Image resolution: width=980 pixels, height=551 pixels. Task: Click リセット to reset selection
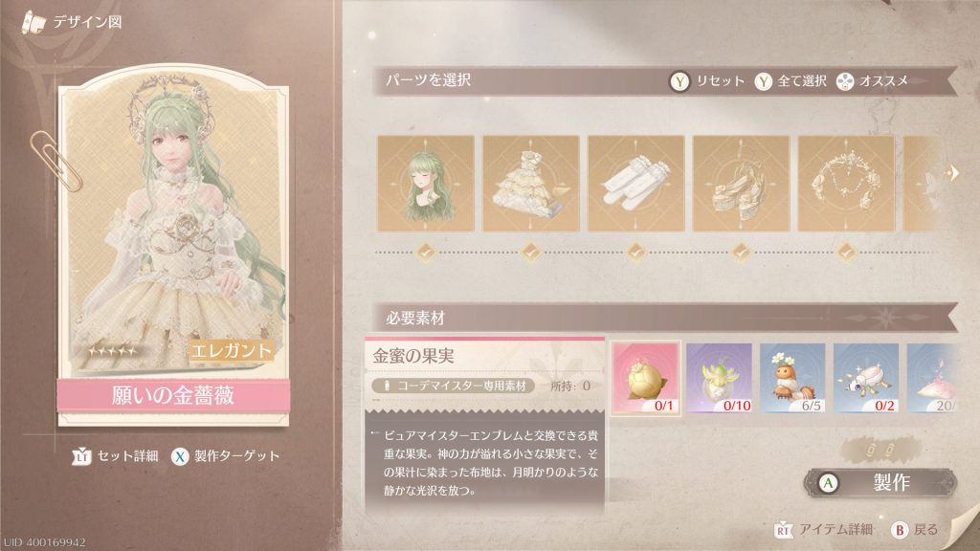pyautogui.click(x=707, y=81)
